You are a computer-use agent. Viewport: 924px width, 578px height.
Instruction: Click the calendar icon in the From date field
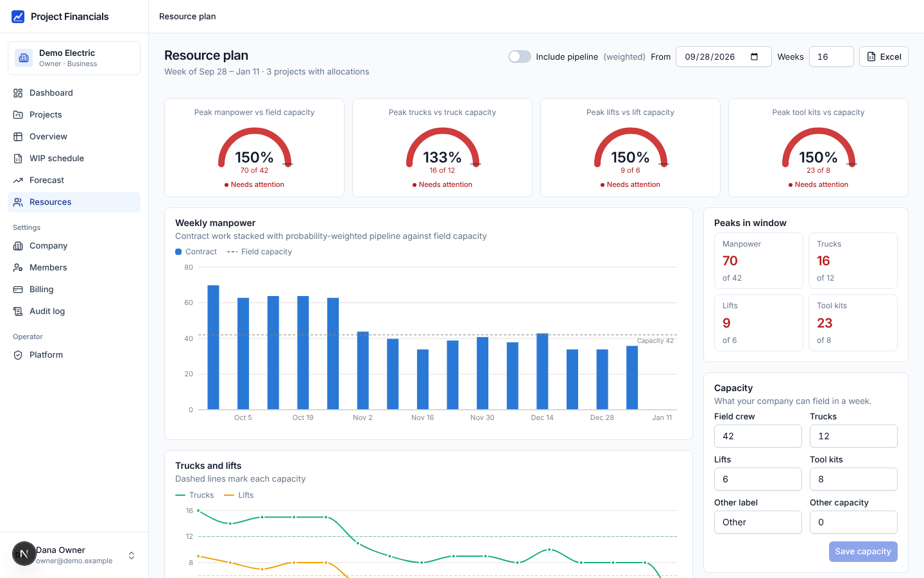click(x=755, y=57)
